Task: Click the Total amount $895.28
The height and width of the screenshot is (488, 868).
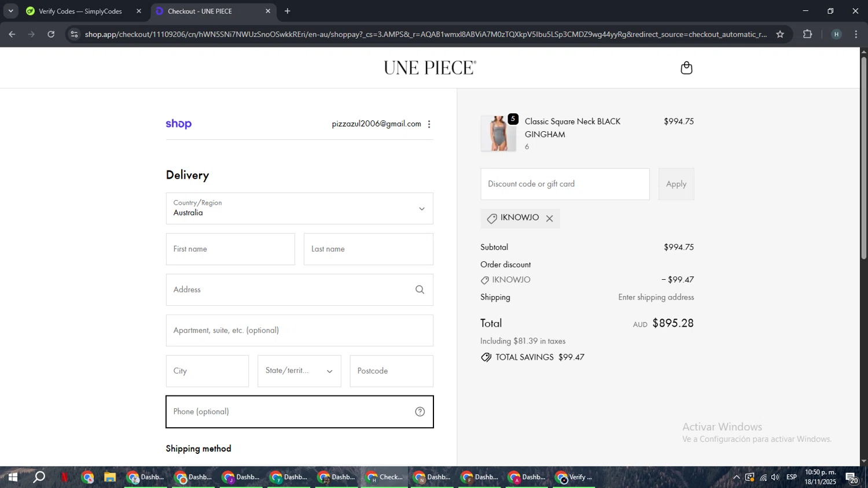Action: pyautogui.click(x=673, y=323)
